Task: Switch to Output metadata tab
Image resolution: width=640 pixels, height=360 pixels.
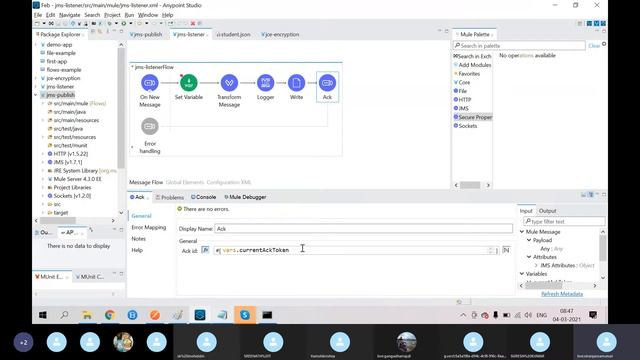Action: 547,211
